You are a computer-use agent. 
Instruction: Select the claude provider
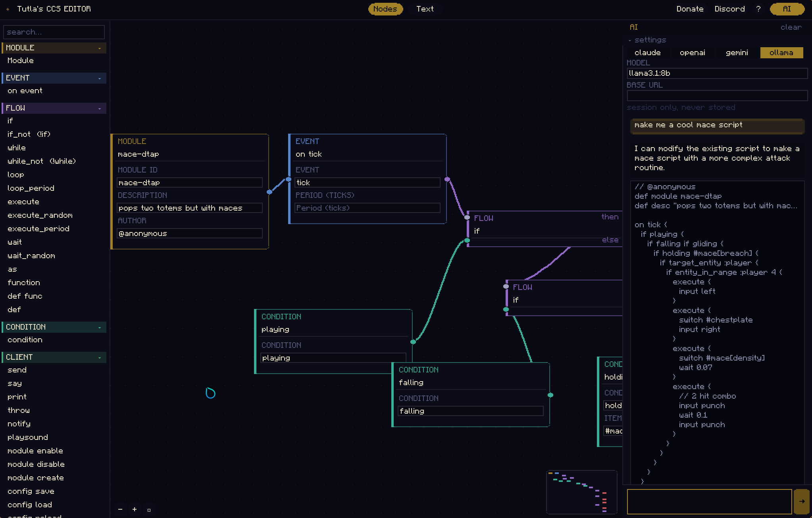[648, 53]
